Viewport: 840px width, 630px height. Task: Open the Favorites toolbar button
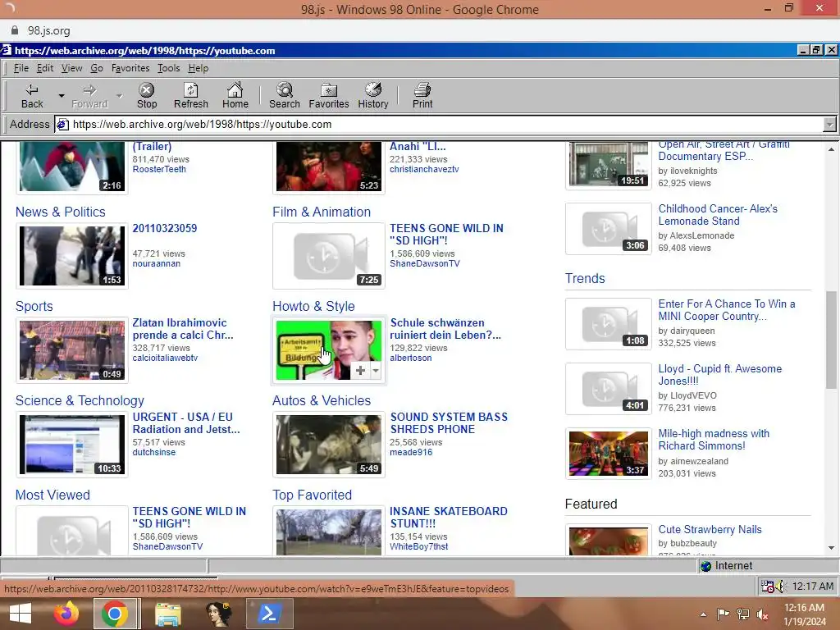click(329, 96)
